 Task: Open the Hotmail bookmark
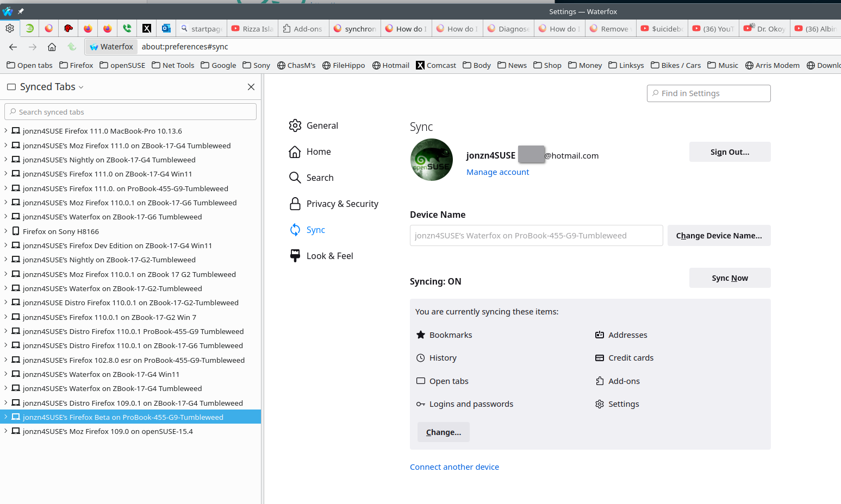pyautogui.click(x=390, y=65)
